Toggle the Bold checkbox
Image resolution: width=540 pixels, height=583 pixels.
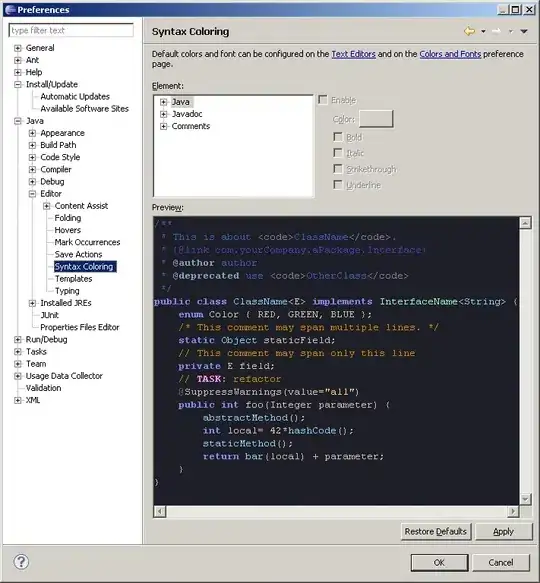pyautogui.click(x=338, y=137)
